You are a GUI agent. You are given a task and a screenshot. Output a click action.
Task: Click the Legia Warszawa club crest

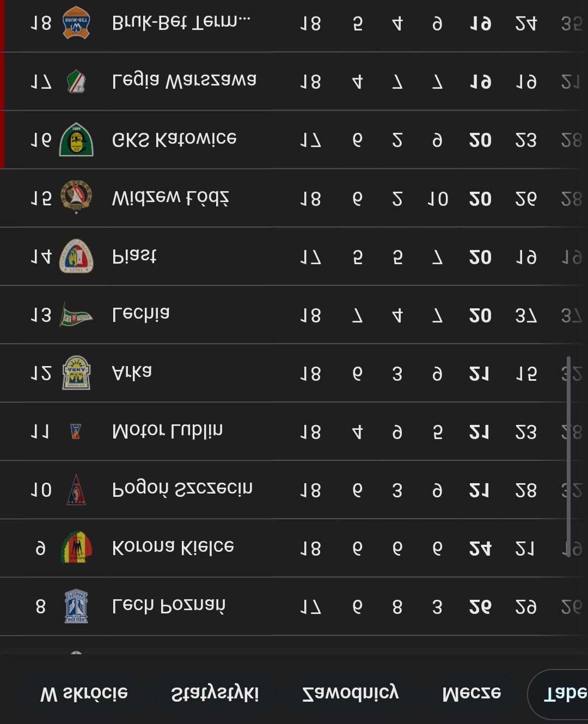(76, 82)
